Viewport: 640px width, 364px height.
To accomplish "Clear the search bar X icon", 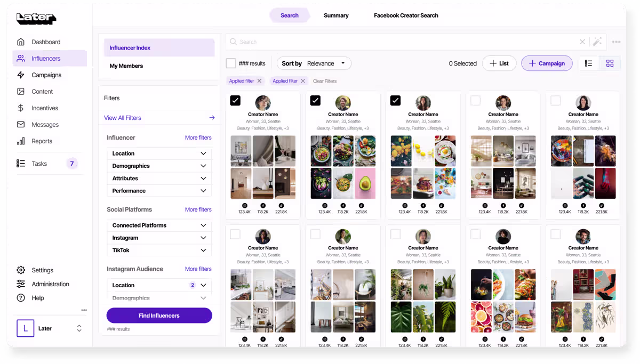I will 582,42.
